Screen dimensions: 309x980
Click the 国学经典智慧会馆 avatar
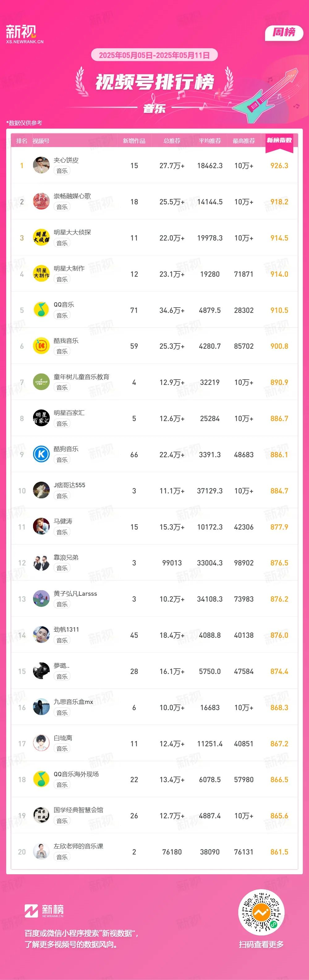(x=41, y=815)
